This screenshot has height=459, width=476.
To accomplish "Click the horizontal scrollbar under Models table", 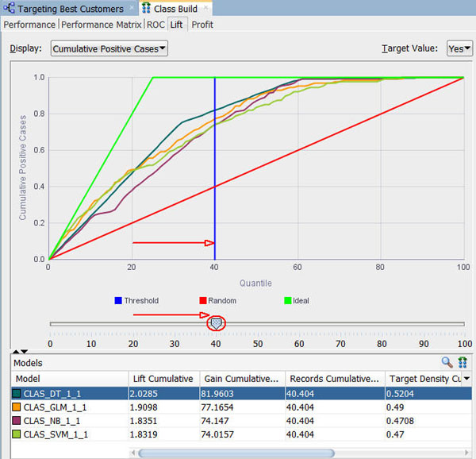I will [236, 453].
